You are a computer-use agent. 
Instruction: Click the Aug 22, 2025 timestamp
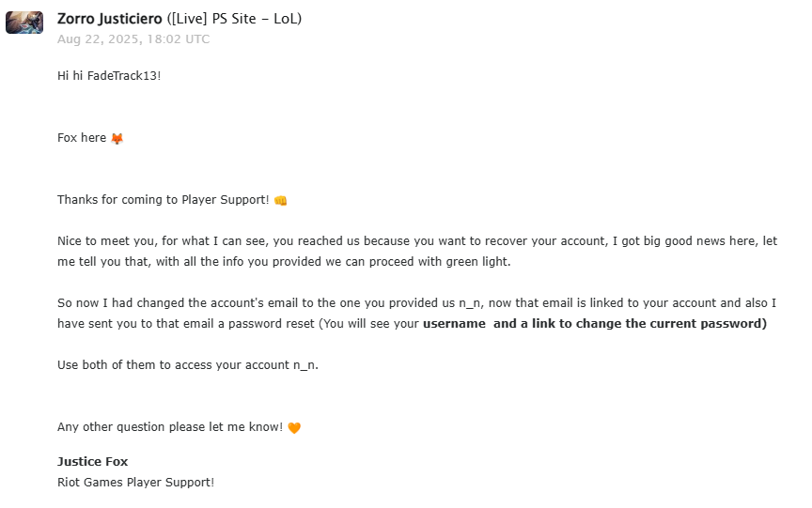(x=133, y=39)
